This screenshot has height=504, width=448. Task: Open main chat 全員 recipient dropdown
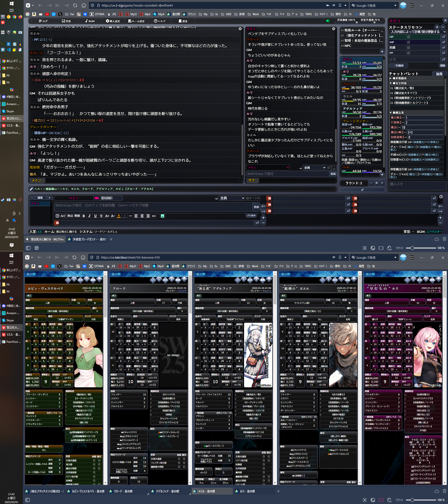[x=232, y=198]
